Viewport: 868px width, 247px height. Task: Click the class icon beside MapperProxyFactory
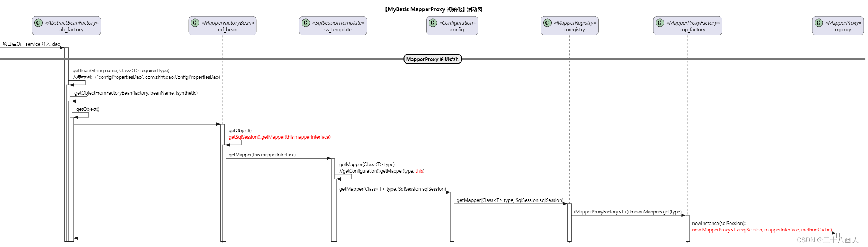coord(660,23)
